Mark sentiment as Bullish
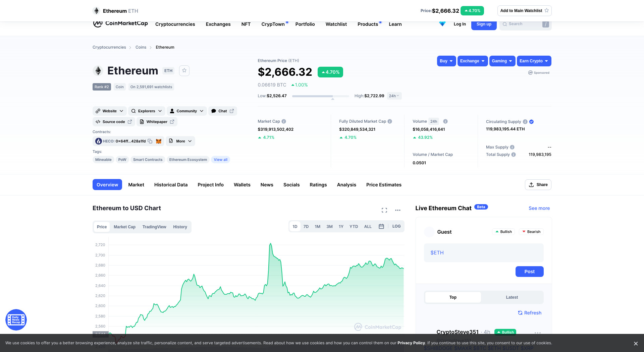The image size is (644, 352). pos(503,232)
